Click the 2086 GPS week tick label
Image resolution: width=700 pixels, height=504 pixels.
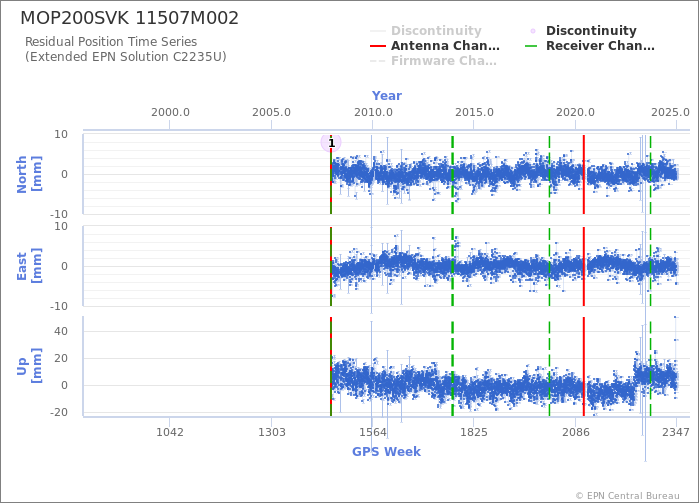(575, 432)
